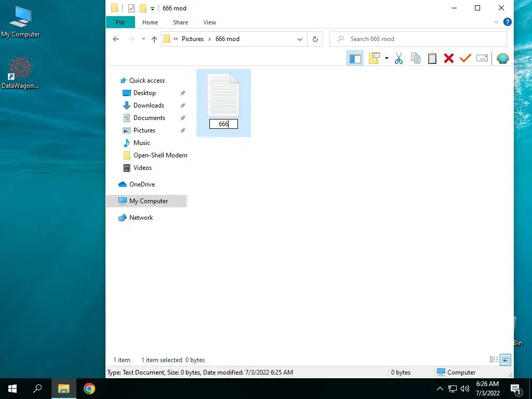This screenshot has width=532, height=399.
Task: Open the Windows Start menu
Action: (x=12, y=389)
